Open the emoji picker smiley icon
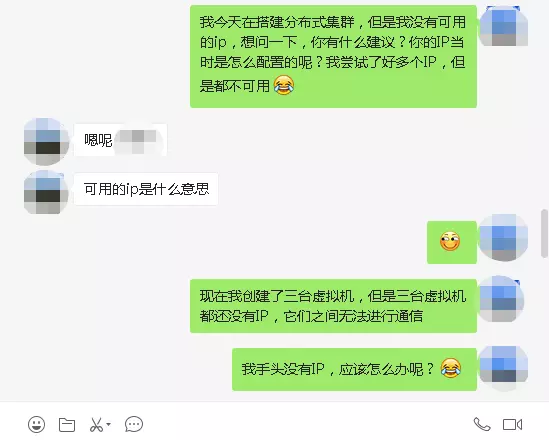The width and height of the screenshot is (549, 440). point(36,425)
